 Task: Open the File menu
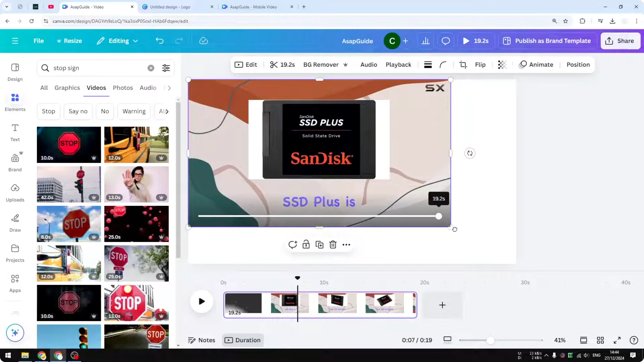click(x=39, y=41)
